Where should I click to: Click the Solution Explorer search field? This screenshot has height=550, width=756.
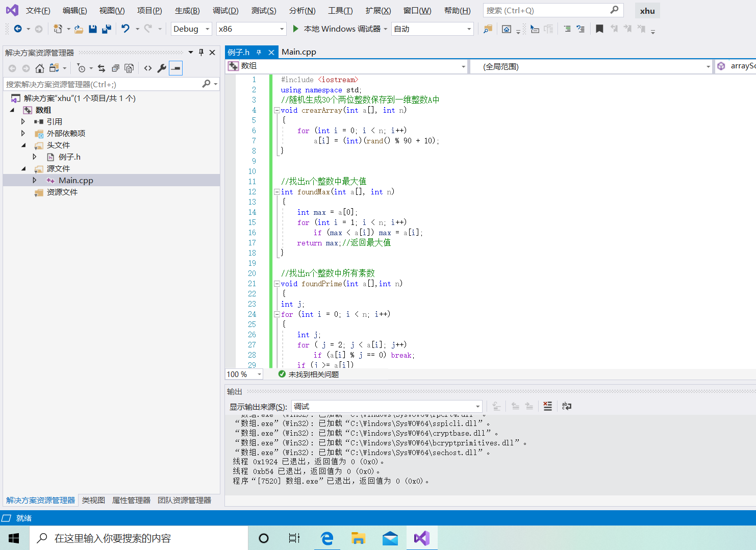(111, 84)
